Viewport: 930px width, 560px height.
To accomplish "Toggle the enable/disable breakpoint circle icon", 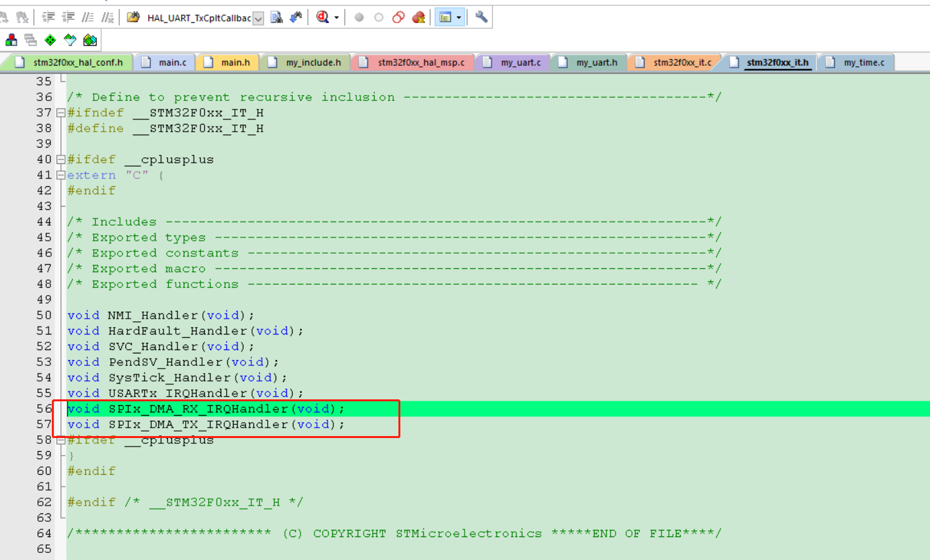I will 379,17.
